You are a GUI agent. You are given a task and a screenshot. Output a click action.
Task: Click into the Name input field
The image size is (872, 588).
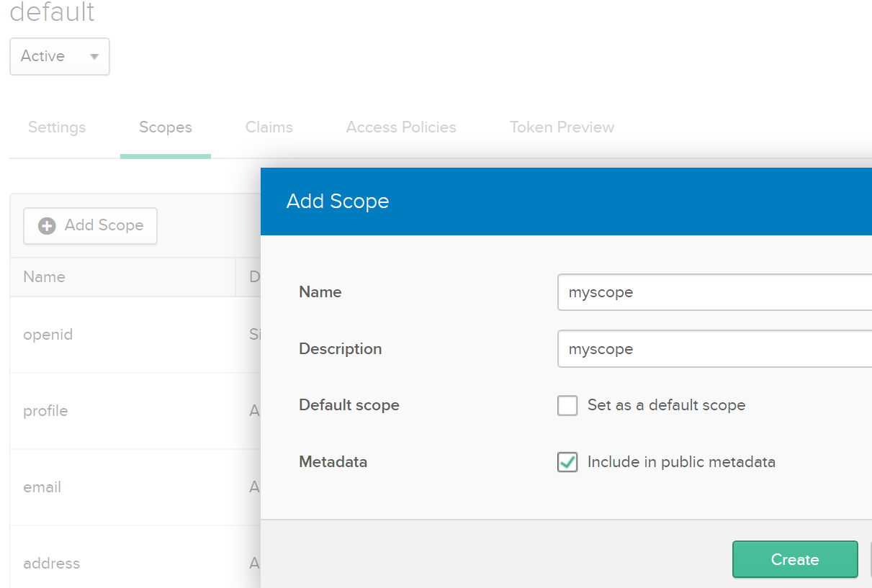tap(714, 292)
